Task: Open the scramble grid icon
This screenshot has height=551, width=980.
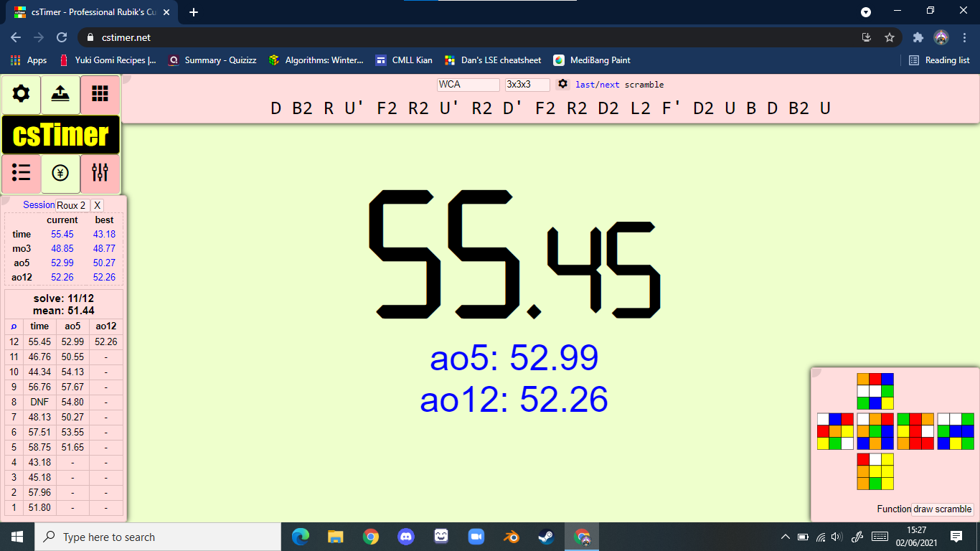Action: click(x=100, y=94)
